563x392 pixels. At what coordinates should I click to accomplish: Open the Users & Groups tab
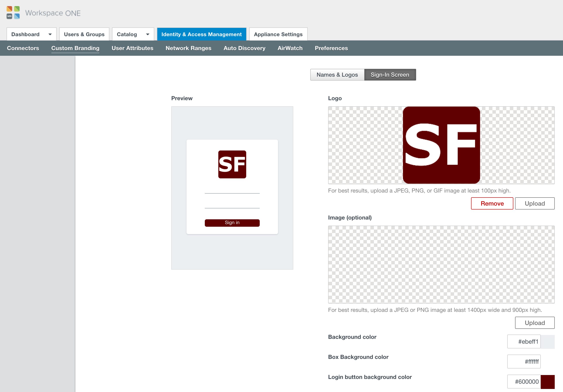tap(84, 34)
